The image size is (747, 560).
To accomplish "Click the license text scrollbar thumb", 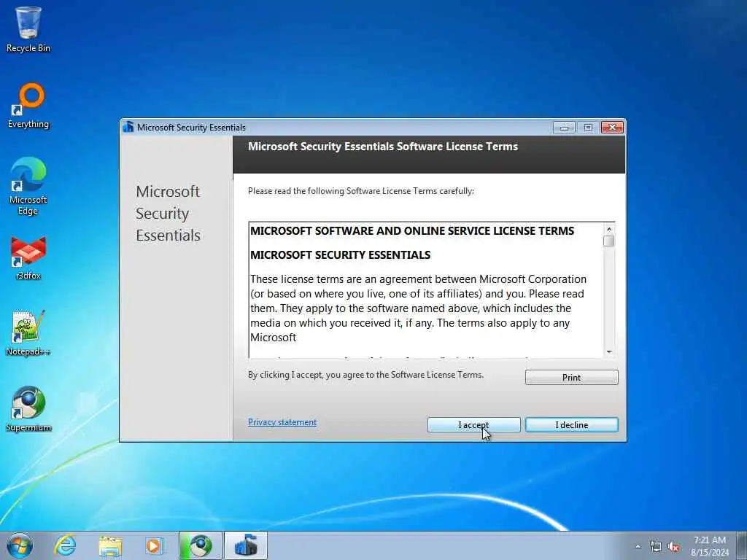I will coord(608,241).
